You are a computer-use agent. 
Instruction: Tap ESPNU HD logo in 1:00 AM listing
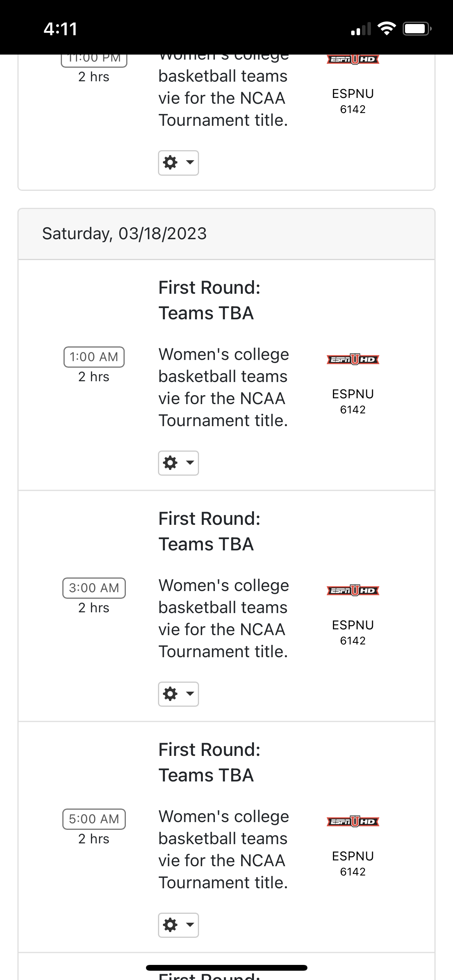click(x=353, y=360)
